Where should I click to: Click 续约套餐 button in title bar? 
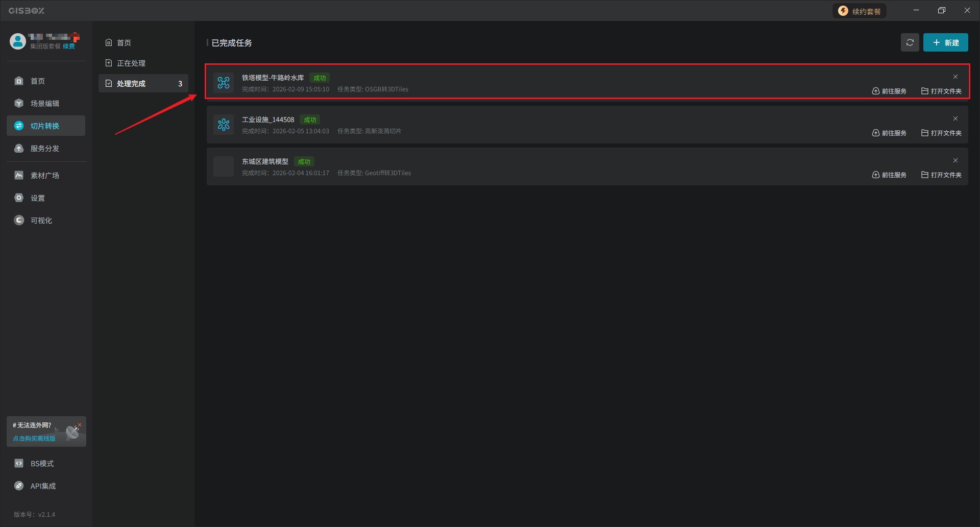(x=860, y=11)
